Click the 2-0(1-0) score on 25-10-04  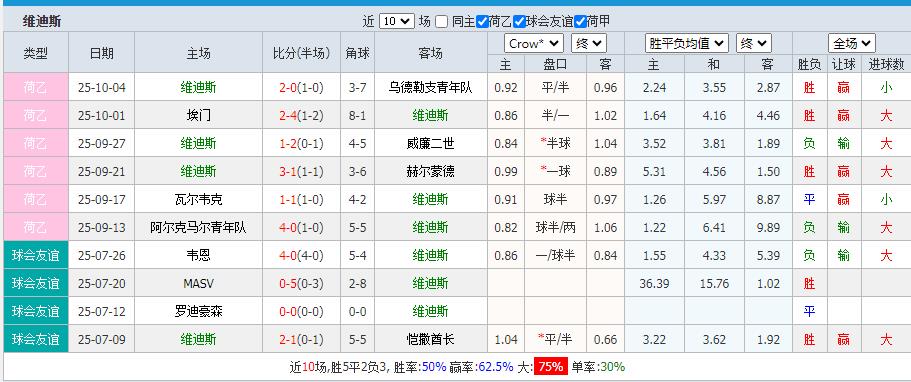(x=301, y=88)
